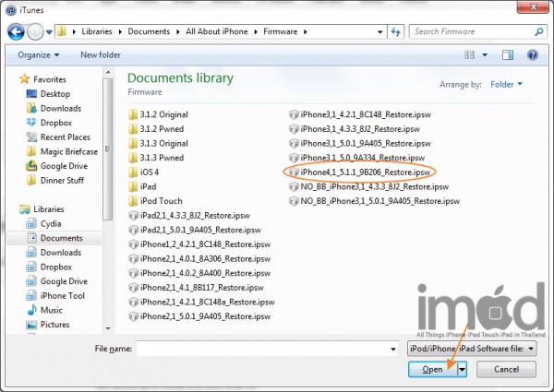Image resolution: width=554 pixels, height=392 pixels.
Task: Click New folder in the toolbar
Action: 101,55
